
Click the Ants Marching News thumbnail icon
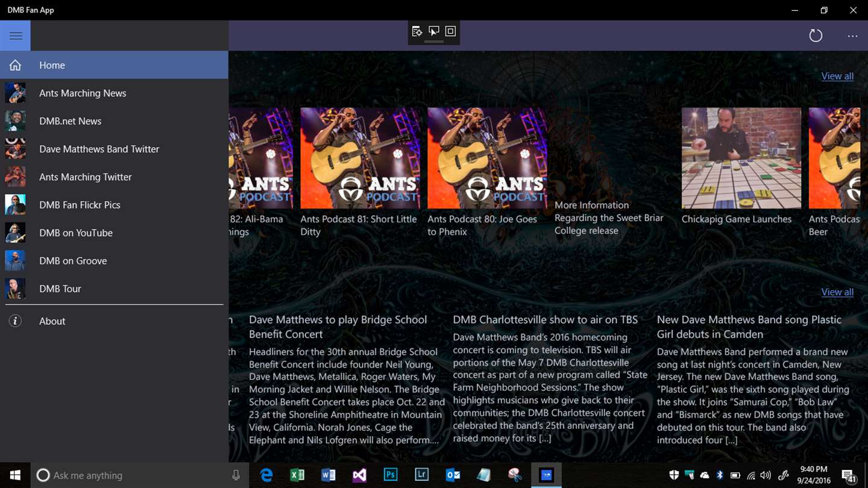15,93
